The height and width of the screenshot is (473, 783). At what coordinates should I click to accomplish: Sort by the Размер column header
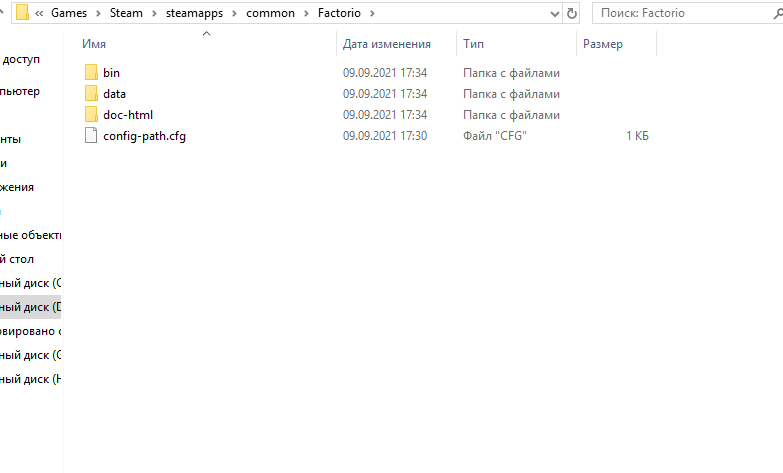(x=603, y=44)
